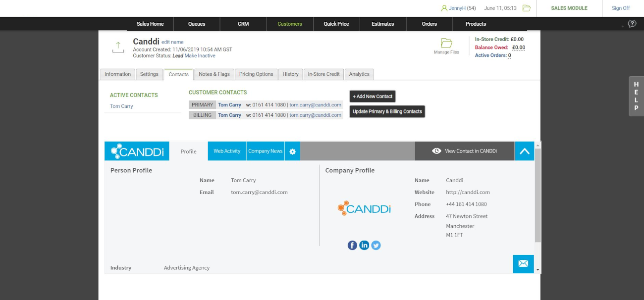This screenshot has height=300, width=644.
Task: Open the History tab
Action: tap(290, 74)
